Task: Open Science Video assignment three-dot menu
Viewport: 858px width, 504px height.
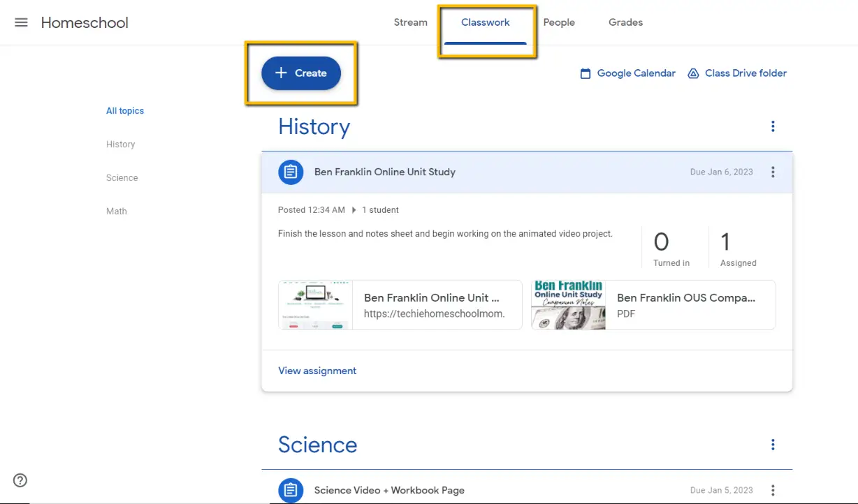Action: (x=773, y=490)
